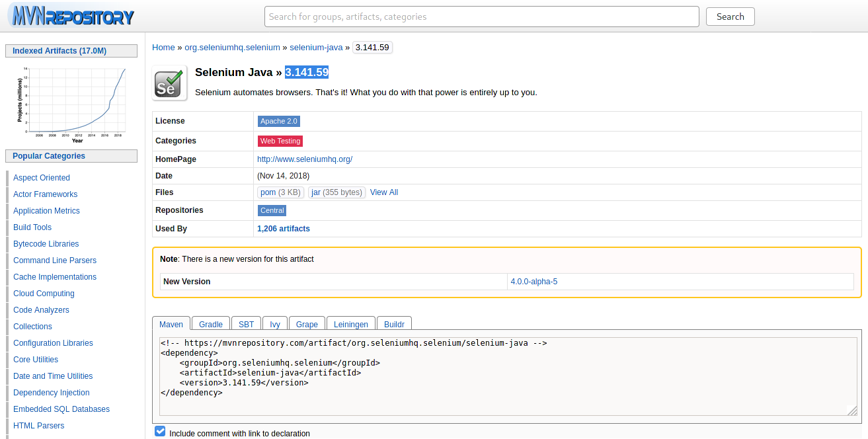The width and height of the screenshot is (868, 439).
Task: Open the Apache 2.0 license page
Action: tap(278, 121)
